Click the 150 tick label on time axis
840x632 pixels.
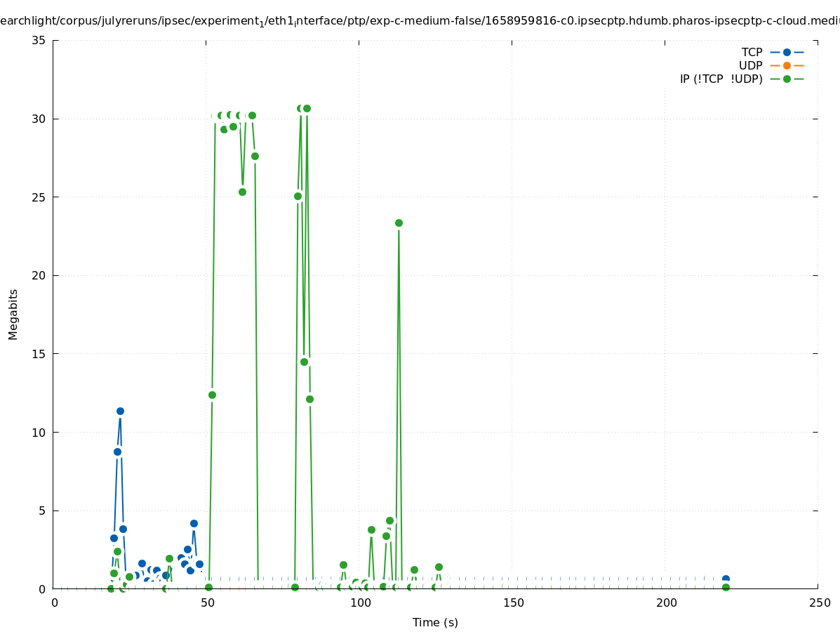click(513, 603)
